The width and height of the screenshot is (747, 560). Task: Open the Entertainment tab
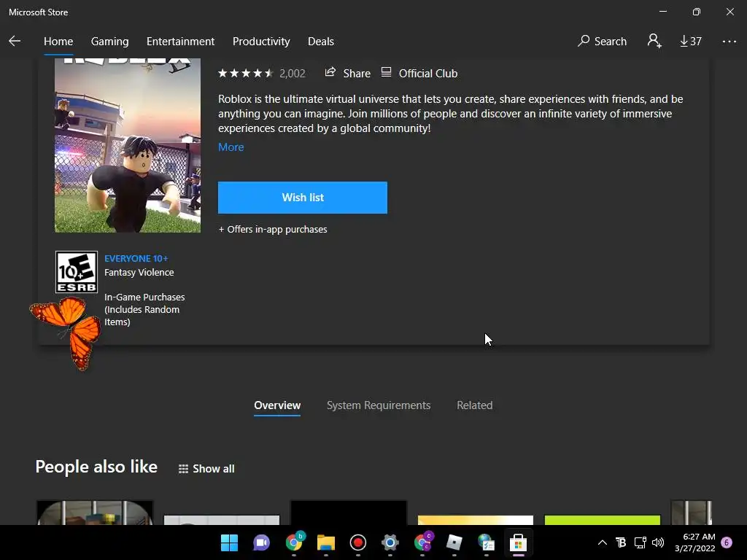click(x=180, y=42)
